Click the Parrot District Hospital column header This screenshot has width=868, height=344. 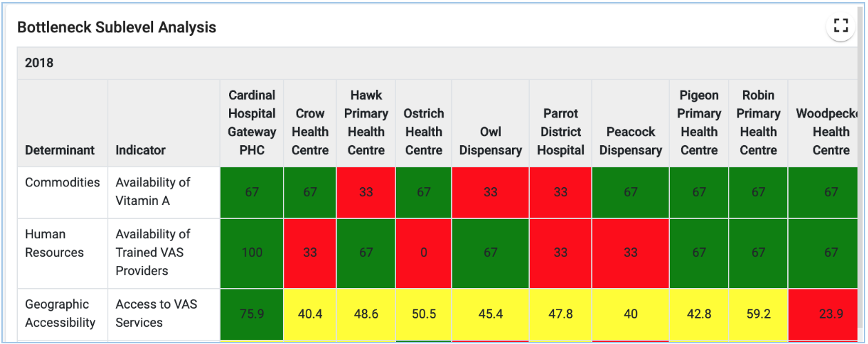[561, 123]
